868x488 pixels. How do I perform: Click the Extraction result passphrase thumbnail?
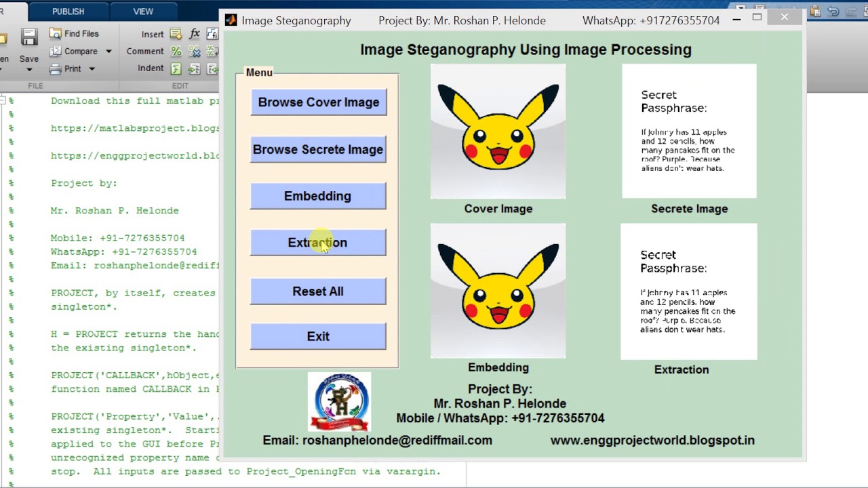click(x=689, y=291)
